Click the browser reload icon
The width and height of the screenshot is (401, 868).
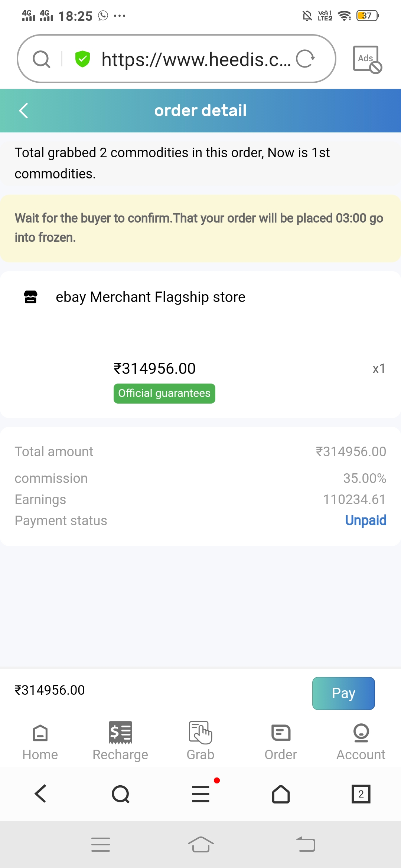[305, 59]
